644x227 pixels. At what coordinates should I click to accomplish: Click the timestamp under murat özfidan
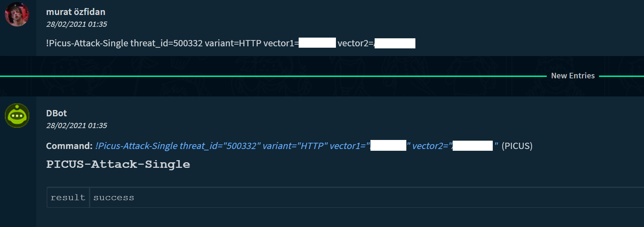(77, 24)
